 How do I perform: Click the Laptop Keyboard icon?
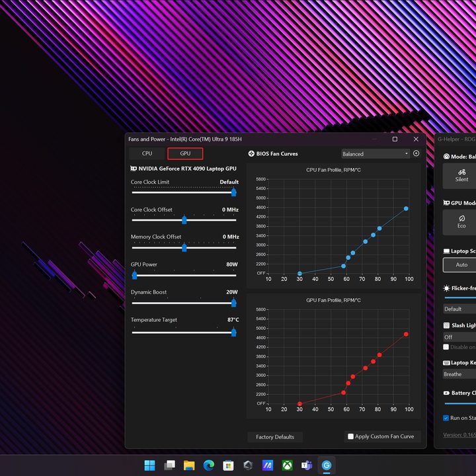coord(446,363)
